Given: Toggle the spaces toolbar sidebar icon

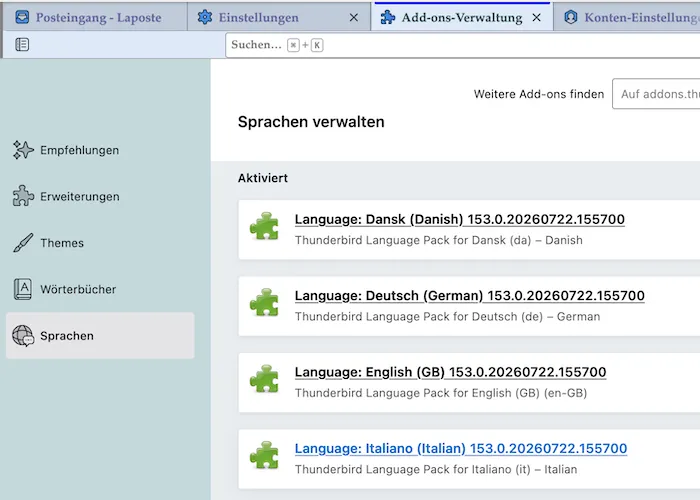Looking at the screenshot, I should (22, 45).
